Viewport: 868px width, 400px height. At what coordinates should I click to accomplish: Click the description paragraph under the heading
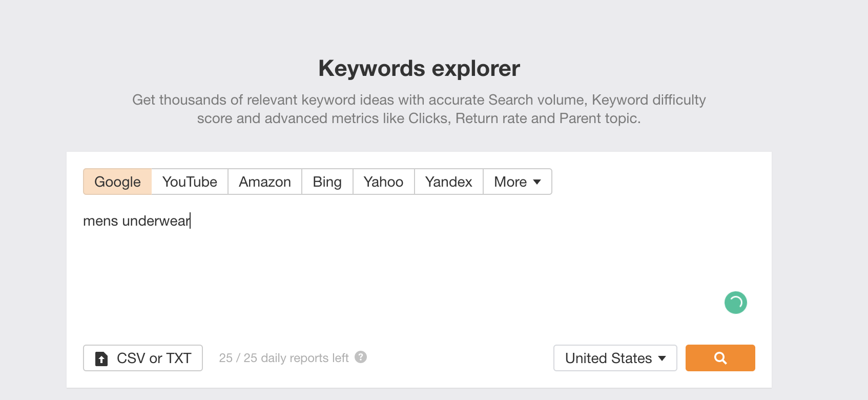coord(419,109)
